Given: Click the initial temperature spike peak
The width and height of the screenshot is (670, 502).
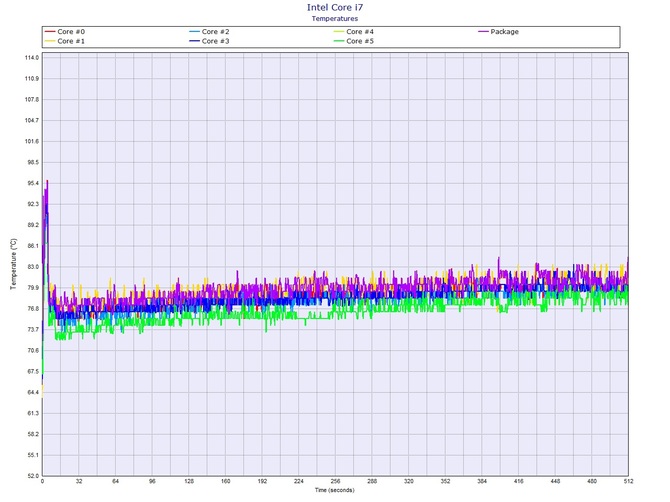Looking at the screenshot, I should tap(47, 181).
